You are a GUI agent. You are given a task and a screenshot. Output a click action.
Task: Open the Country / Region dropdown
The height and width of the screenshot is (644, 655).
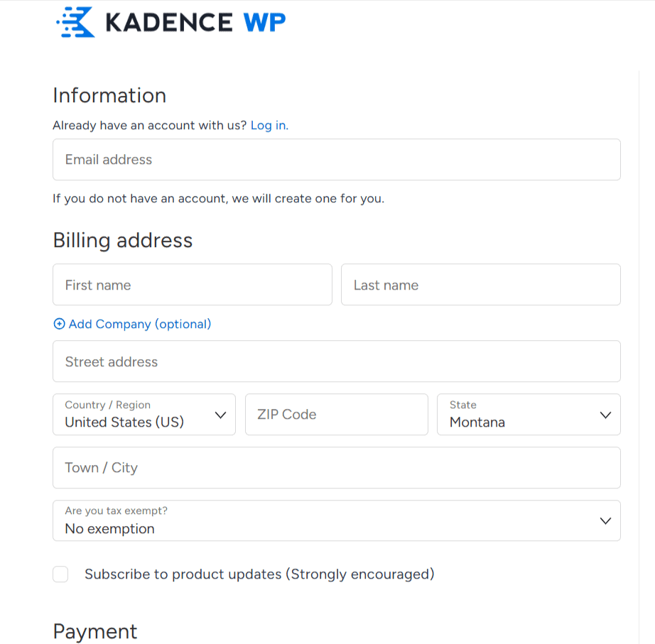(x=144, y=414)
